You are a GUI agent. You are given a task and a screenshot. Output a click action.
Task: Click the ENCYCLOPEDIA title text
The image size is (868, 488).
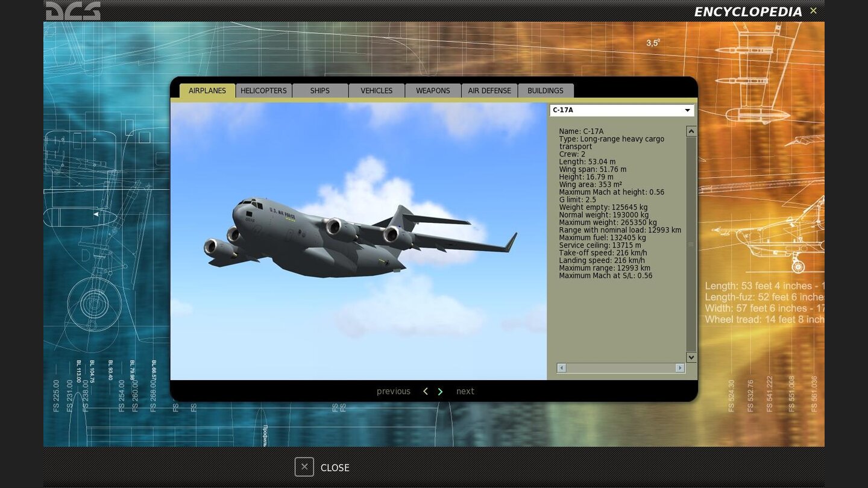point(748,11)
